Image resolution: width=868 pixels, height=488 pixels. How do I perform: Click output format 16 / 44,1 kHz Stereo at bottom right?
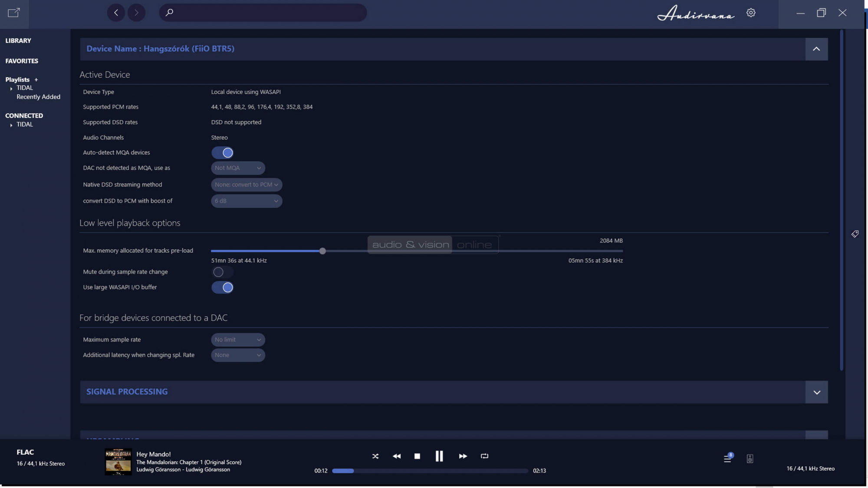(x=810, y=468)
